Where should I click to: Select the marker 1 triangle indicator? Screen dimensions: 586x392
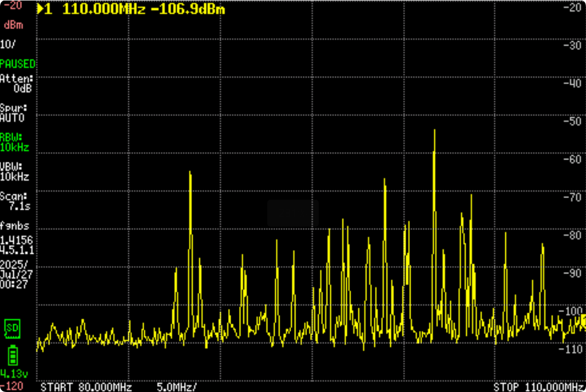pos(41,10)
